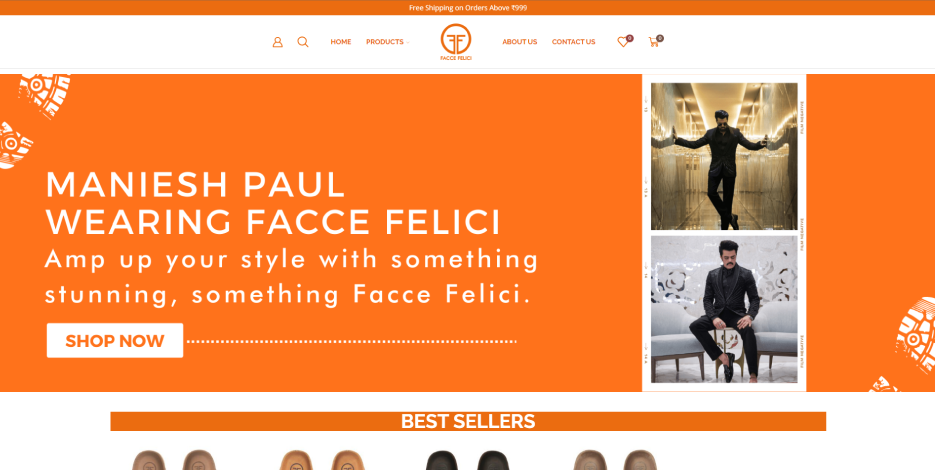
Task: Click the Maniesh Paul banner headline
Action: point(273,203)
